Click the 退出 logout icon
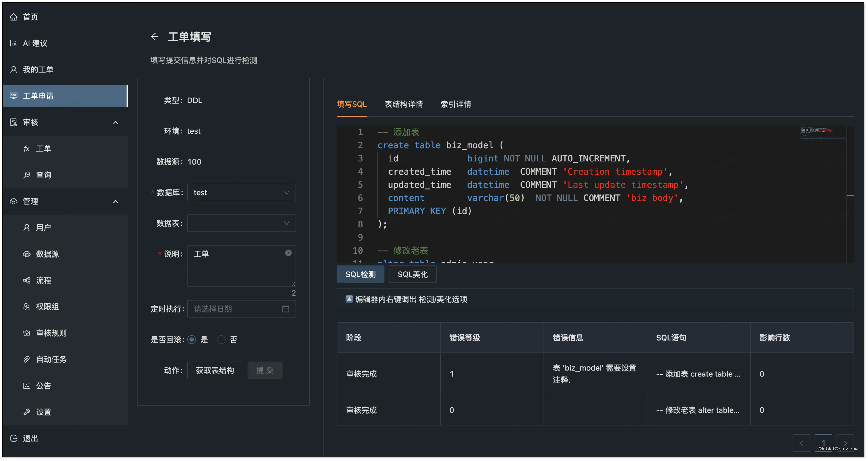The width and height of the screenshot is (868, 461). (13, 438)
